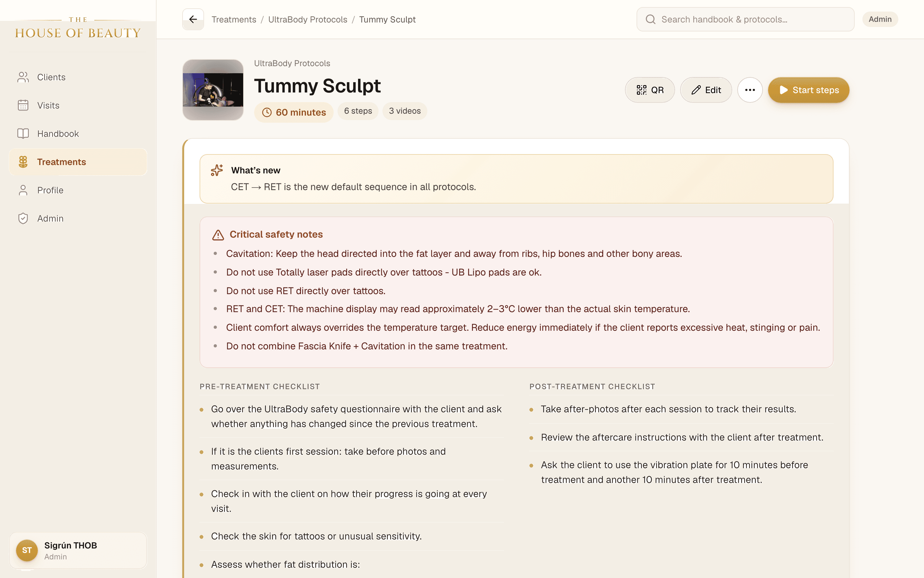Click The House of Beauty logo

pos(78,28)
